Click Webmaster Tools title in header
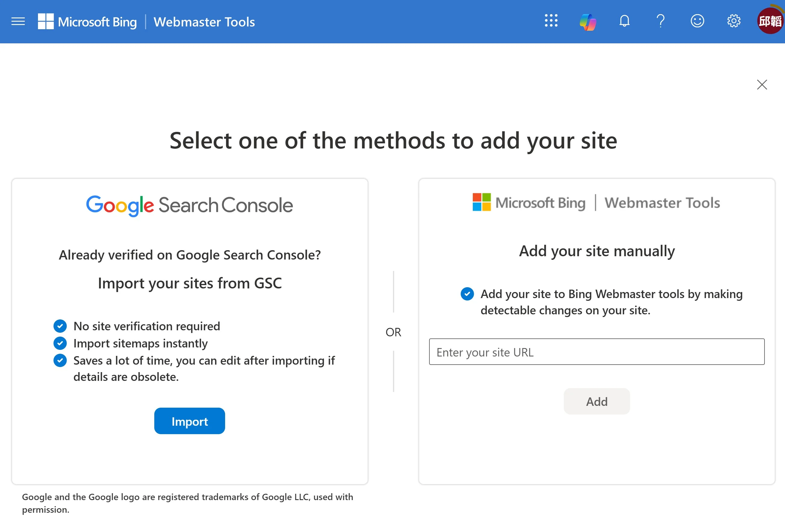Image resolution: width=785 pixels, height=532 pixels. tap(204, 22)
